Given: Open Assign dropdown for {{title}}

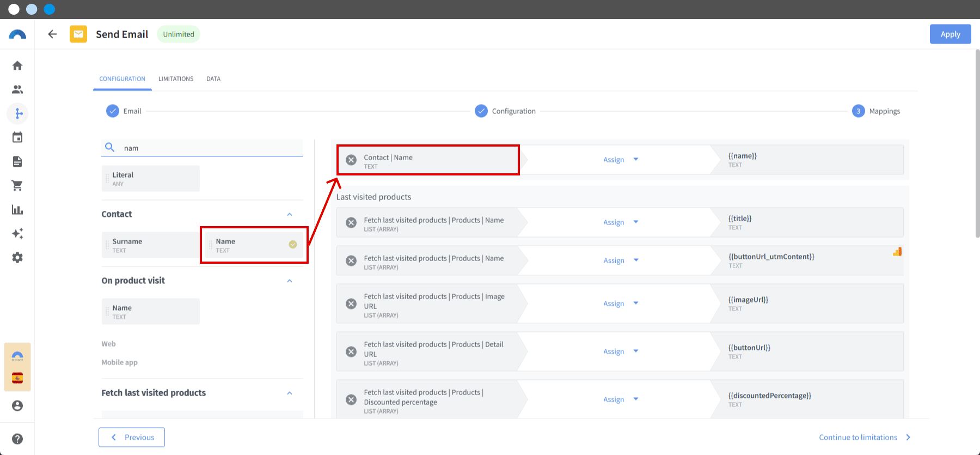Looking at the screenshot, I should [x=621, y=222].
